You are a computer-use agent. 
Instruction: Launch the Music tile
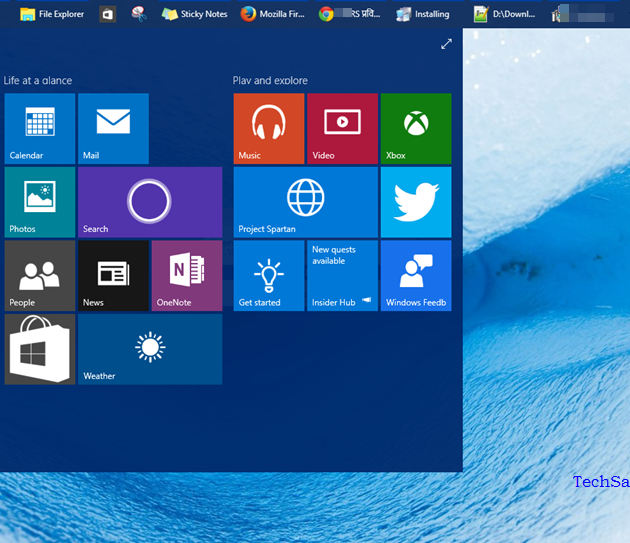[x=269, y=129]
